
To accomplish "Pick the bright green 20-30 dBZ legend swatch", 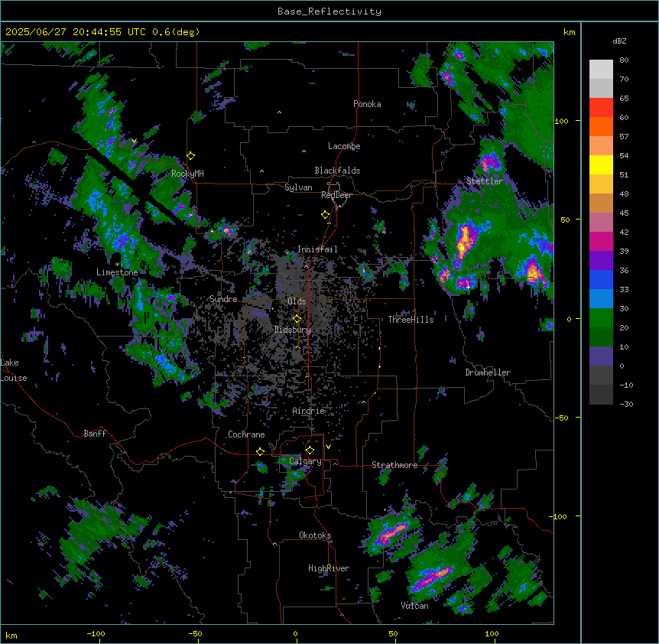I will pyautogui.click(x=601, y=318).
